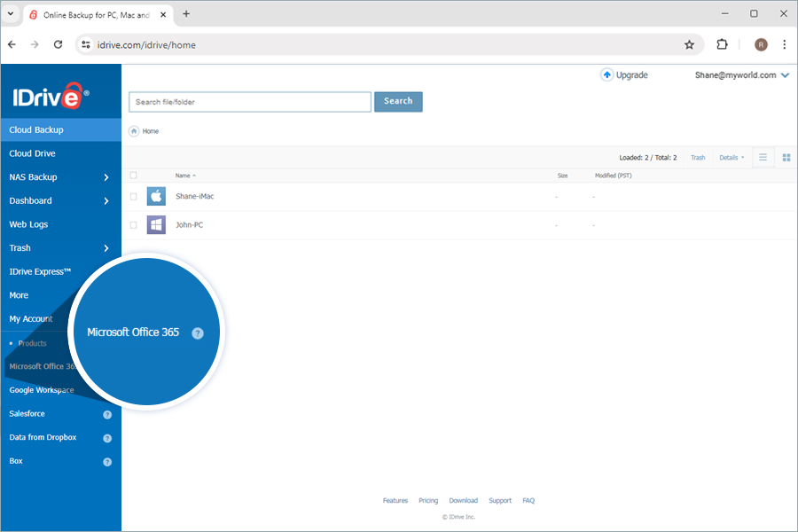The height and width of the screenshot is (532, 798).
Task: Open the Trash link in toolbar
Action: [x=698, y=157]
